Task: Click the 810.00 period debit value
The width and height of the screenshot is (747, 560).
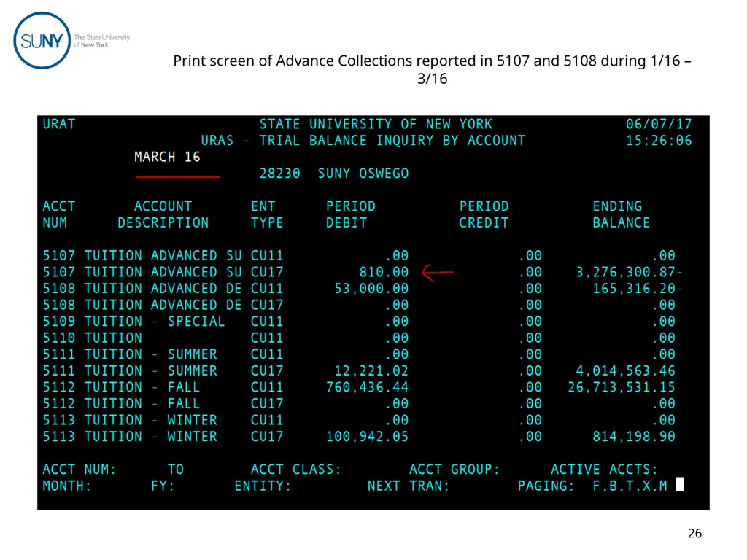Action: pos(384,273)
